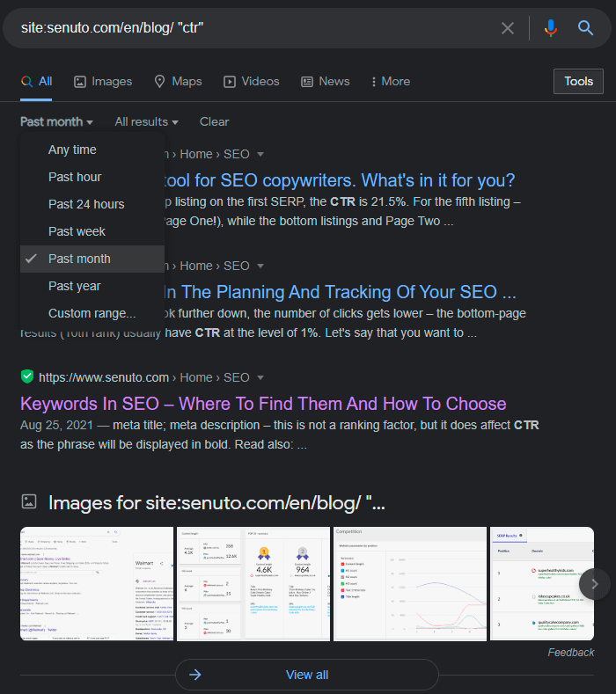Clear the applied search filters
This screenshot has width=616, height=694.
point(214,121)
